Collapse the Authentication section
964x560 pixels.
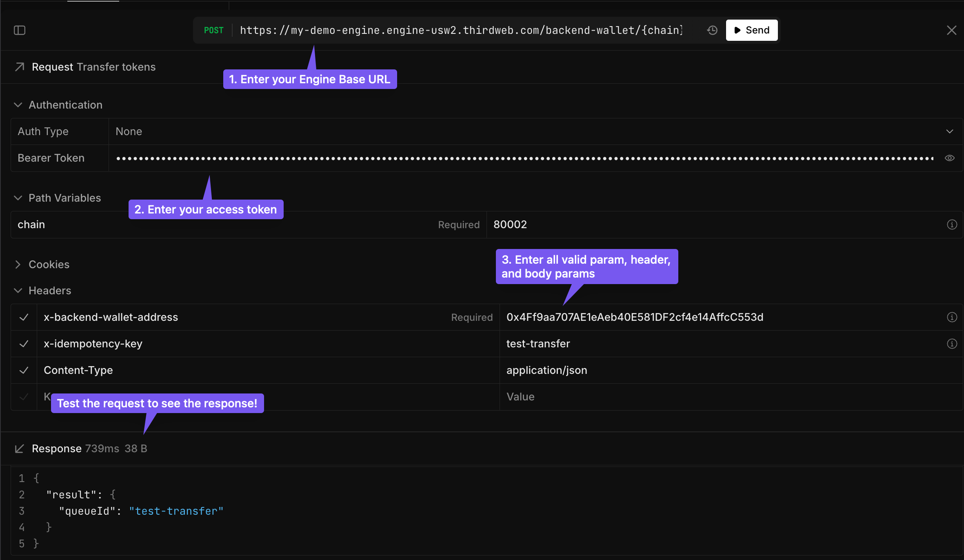click(x=18, y=105)
